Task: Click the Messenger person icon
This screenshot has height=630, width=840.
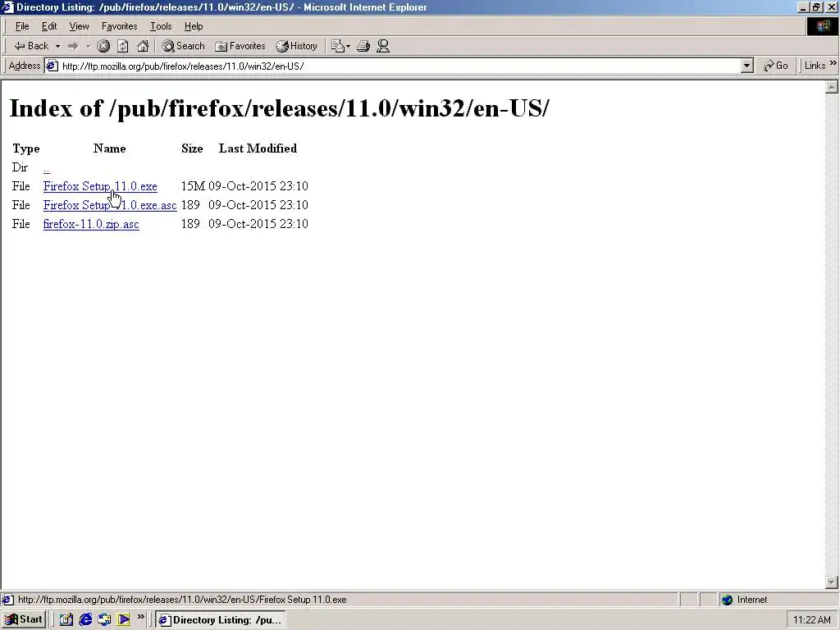Action: point(383,46)
